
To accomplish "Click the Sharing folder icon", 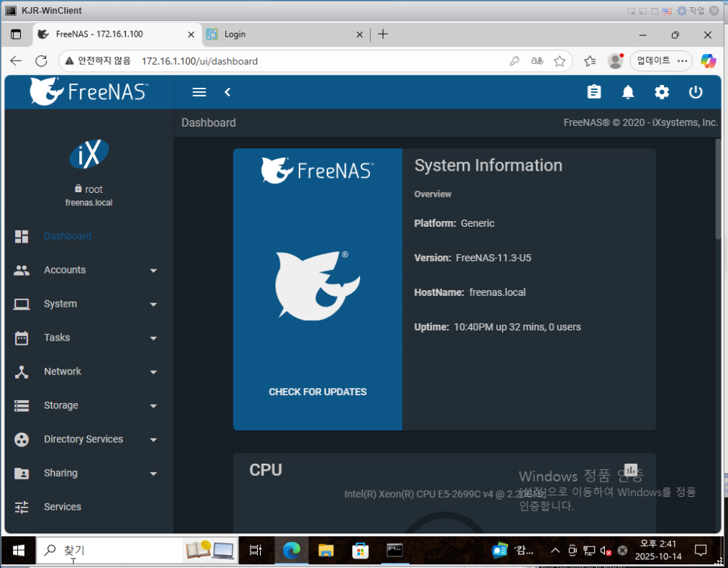I will 22,474.
